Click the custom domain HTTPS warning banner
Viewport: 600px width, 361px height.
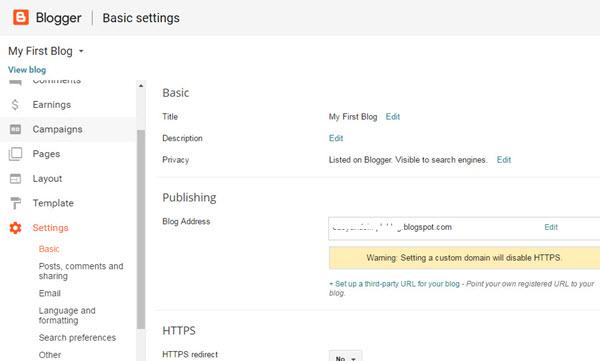point(464,258)
